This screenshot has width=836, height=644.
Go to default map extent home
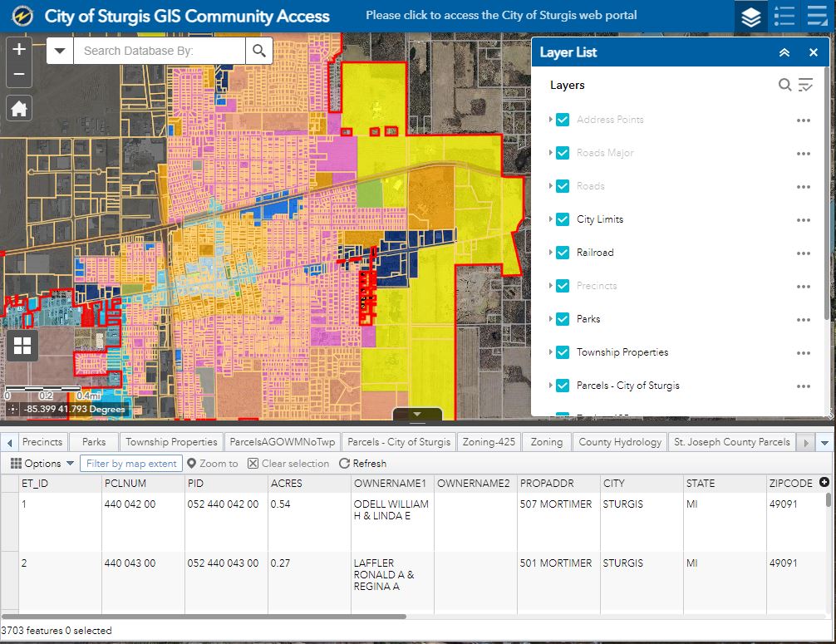click(x=19, y=108)
